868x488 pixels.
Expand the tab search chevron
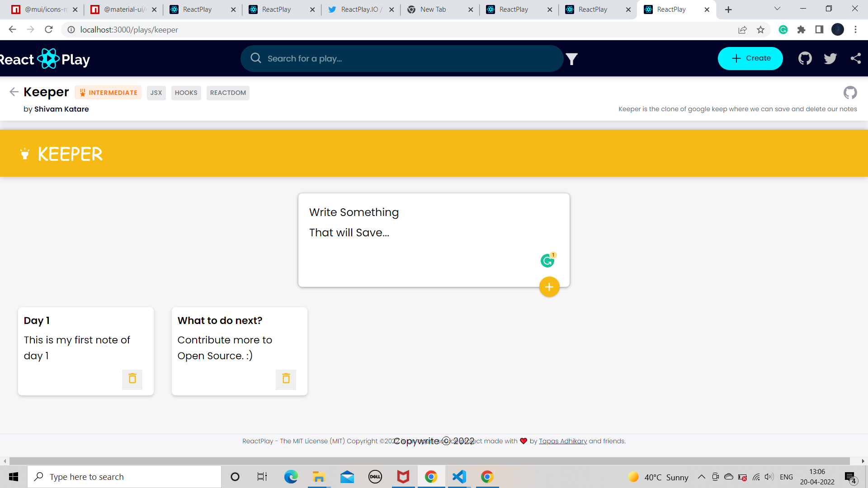coord(777,9)
